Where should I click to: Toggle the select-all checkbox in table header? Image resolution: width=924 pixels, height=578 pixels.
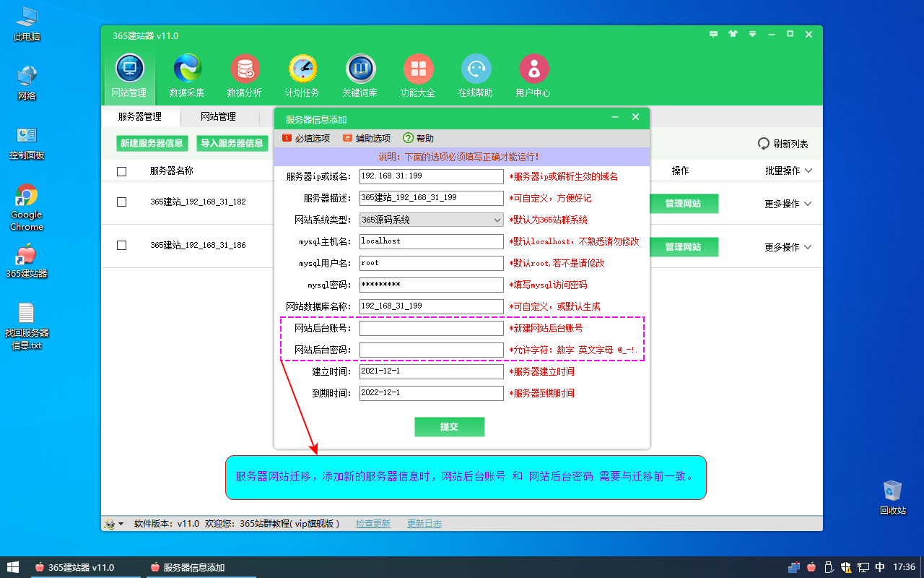tap(121, 171)
